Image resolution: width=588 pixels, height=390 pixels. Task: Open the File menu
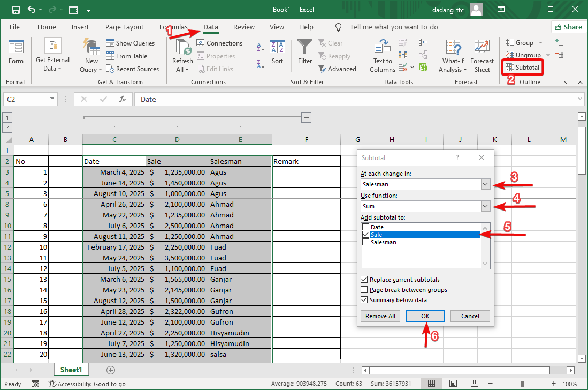point(14,27)
